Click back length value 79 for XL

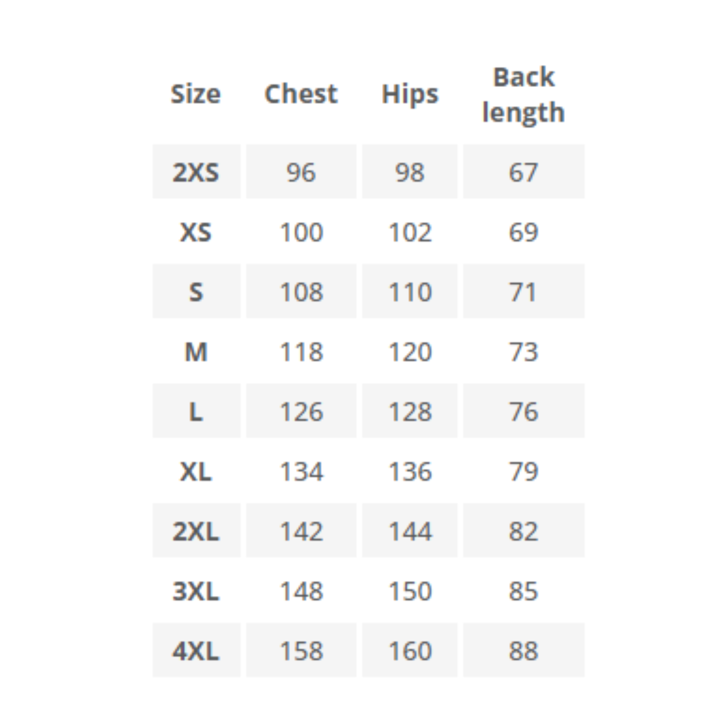tap(523, 471)
